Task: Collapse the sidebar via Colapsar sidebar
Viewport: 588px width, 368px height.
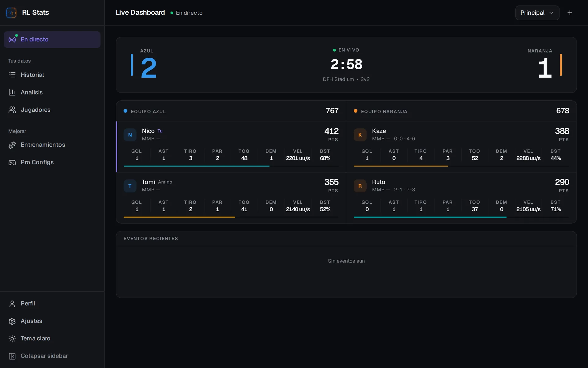Action: tap(52, 356)
